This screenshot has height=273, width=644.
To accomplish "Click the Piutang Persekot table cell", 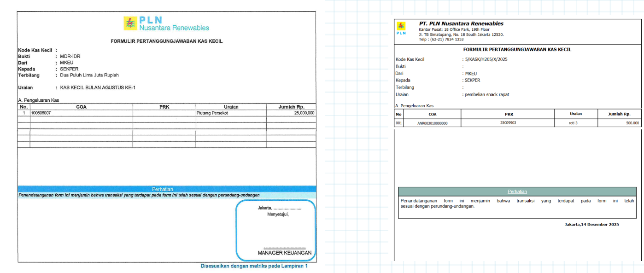I will (x=212, y=113).
